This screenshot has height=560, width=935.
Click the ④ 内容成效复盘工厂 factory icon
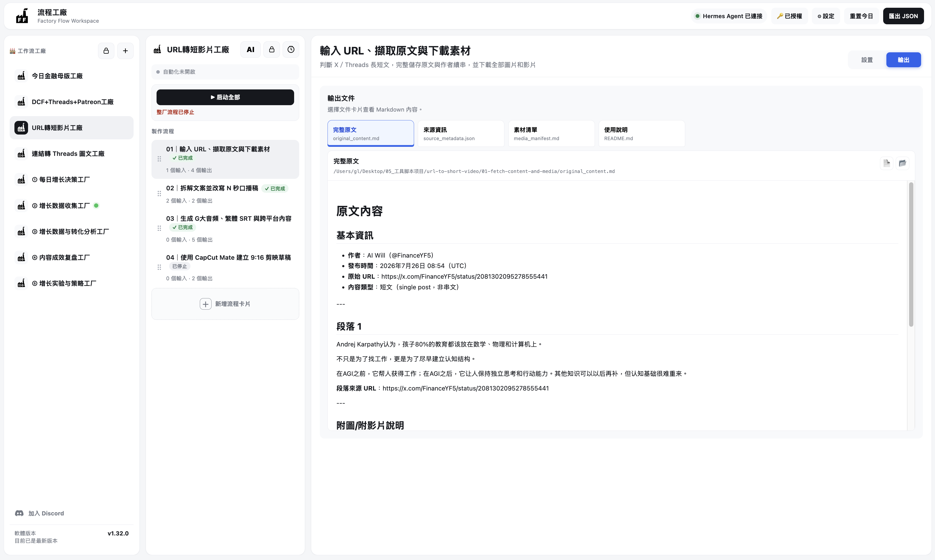pyautogui.click(x=21, y=257)
